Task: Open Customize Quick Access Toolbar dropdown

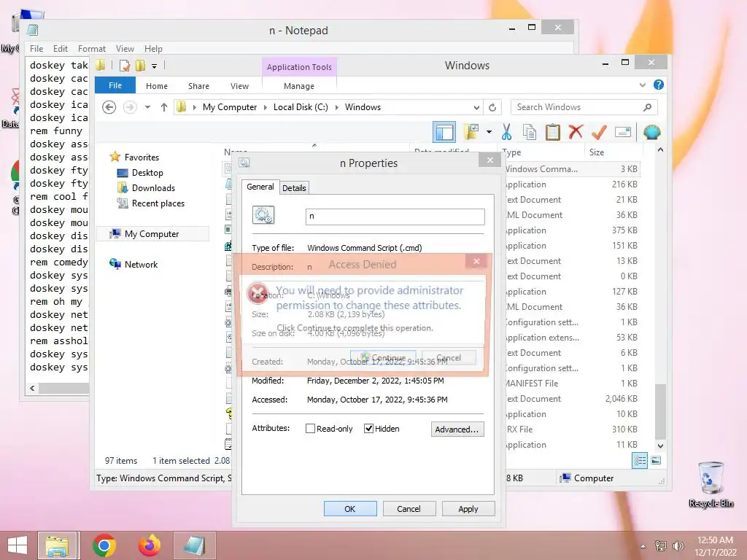Action: (x=155, y=66)
